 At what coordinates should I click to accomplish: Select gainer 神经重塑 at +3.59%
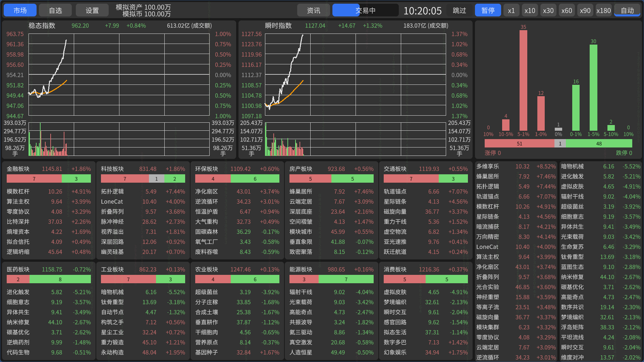click(x=516, y=297)
